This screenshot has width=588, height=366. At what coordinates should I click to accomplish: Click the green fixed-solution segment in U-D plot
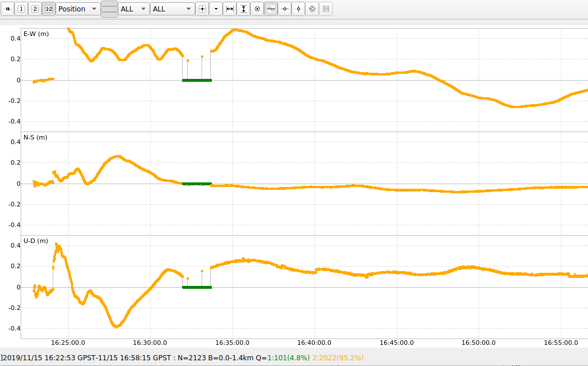click(x=197, y=287)
